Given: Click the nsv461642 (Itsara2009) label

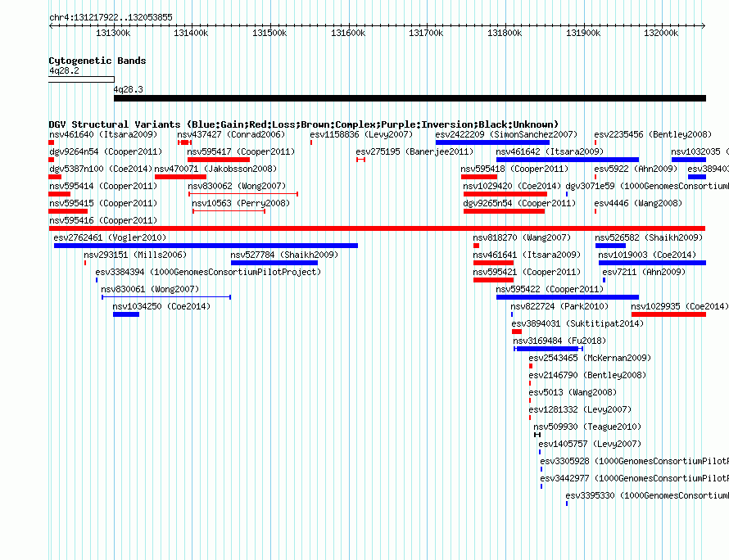Looking at the screenshot, I should [550, 151].
